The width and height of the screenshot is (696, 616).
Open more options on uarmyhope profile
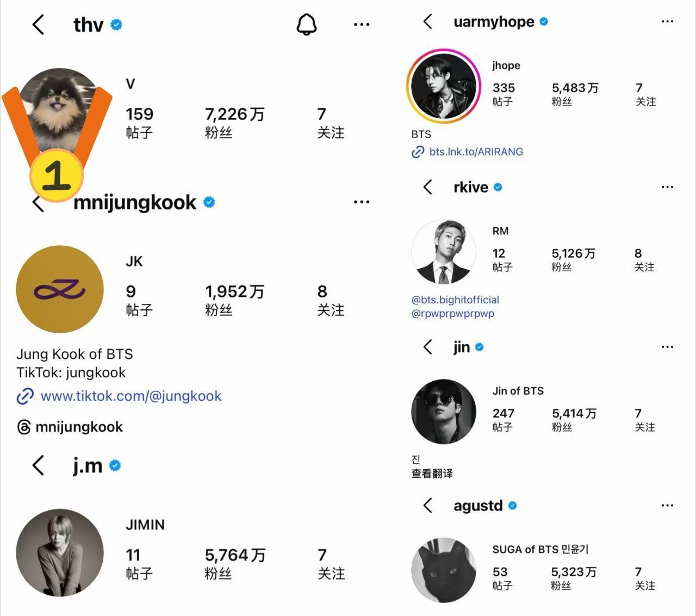[667, 22]
